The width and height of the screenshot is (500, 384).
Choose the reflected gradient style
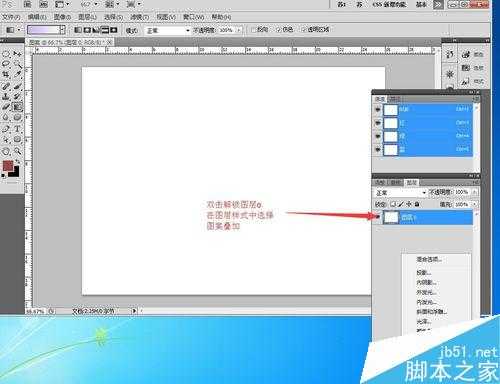pos(105,30)
